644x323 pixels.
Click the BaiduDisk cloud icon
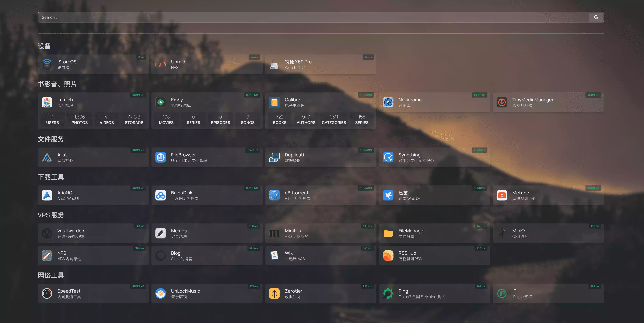(161, 195)
